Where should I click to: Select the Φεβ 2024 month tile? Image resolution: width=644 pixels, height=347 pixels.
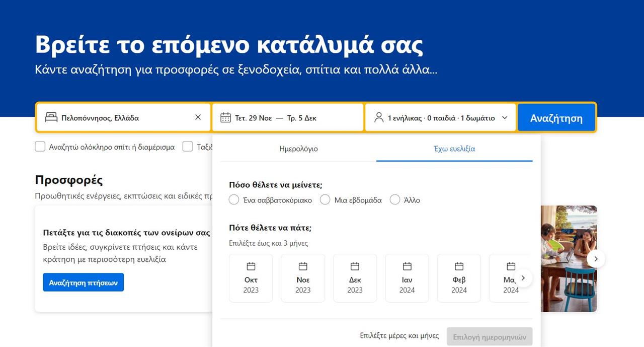pos(459,278)
